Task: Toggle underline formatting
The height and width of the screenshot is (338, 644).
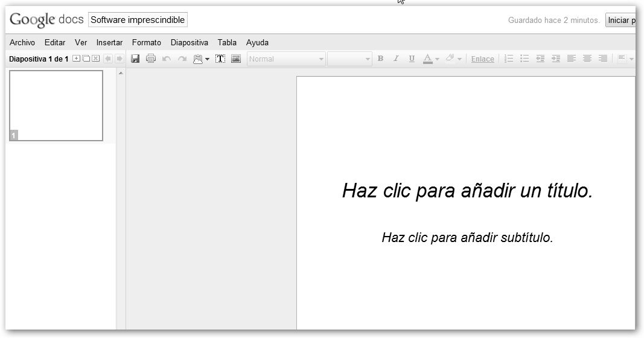Action: click(x=412, y=59)
